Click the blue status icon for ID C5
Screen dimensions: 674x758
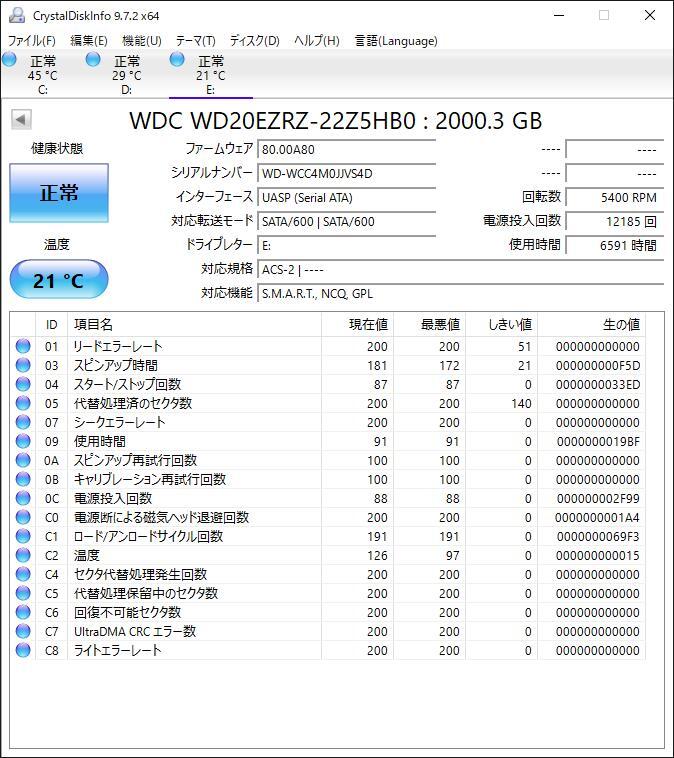pos(23,593)
